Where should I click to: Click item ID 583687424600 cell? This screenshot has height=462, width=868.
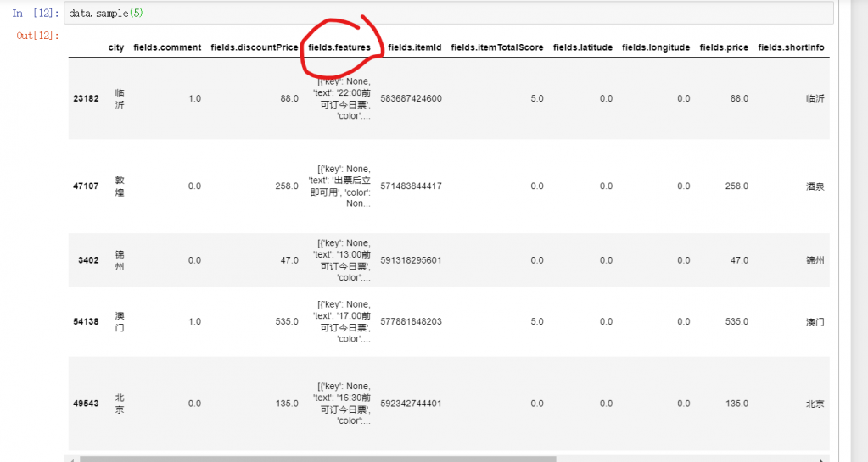tap(412, 98)
